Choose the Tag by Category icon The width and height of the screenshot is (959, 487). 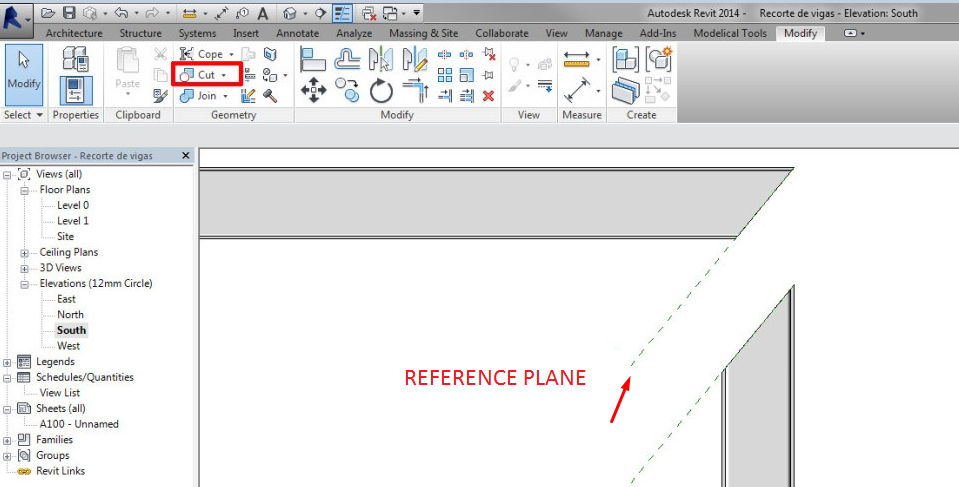point(242,13)
